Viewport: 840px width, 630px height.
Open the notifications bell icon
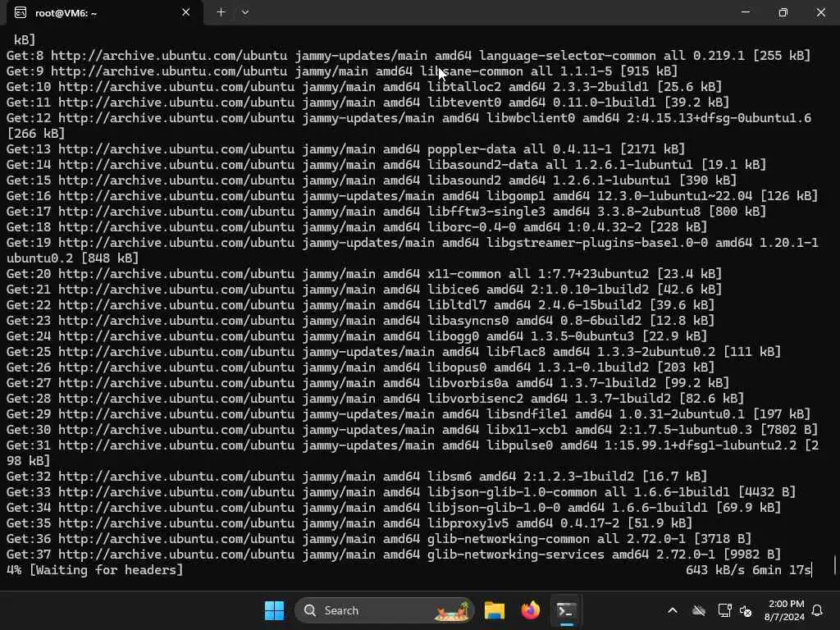[x=817, y=610]
